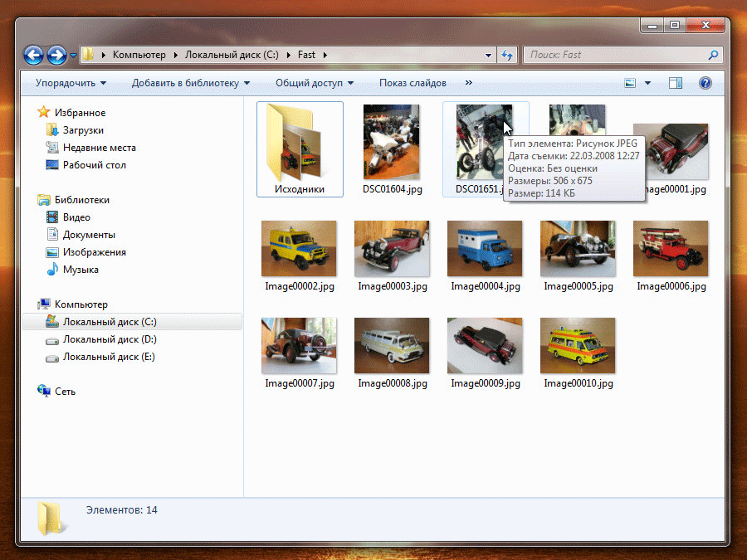This screenshot has height=560, width=747.
Task: Open the Общий доступ menu
Action: 315,83
